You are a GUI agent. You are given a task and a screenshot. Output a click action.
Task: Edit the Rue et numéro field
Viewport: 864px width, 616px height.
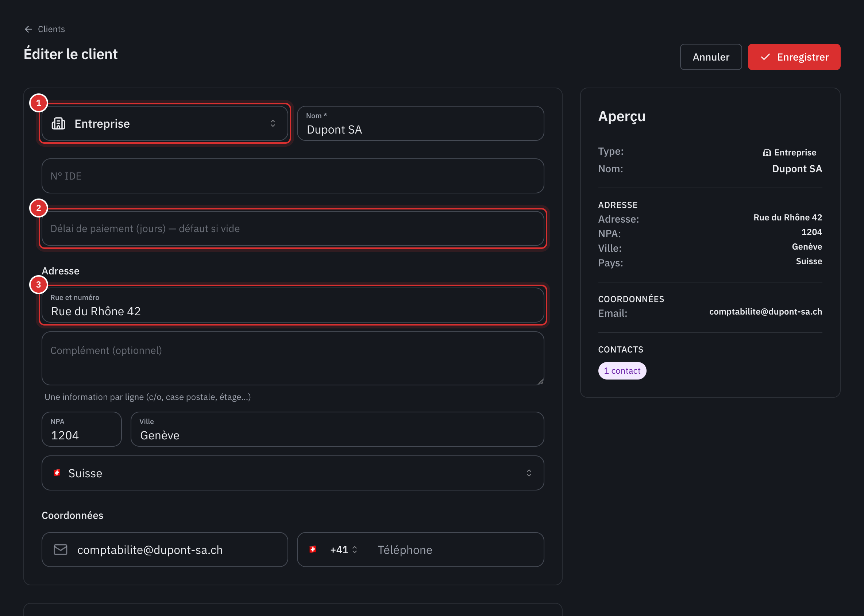(x=293, y=305)
